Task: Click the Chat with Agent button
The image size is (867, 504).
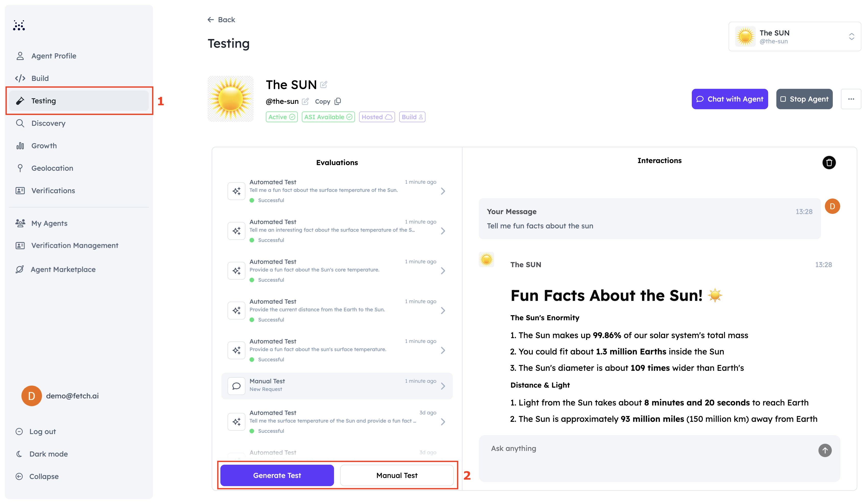Action: coord(729,99)
